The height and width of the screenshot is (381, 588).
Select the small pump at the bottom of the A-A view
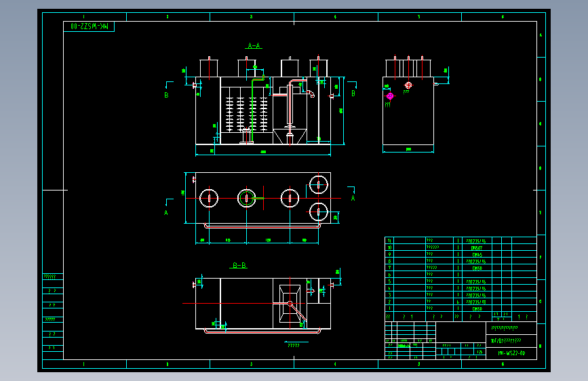pyautogui.click(x=246, y=136)
